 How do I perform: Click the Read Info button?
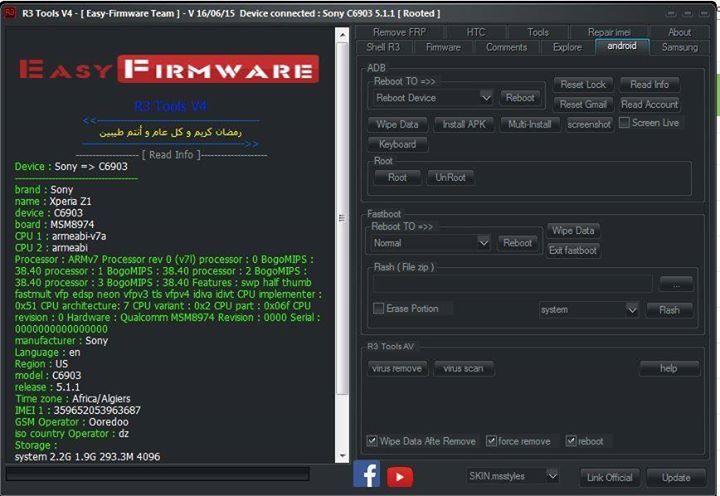point(649,85)
